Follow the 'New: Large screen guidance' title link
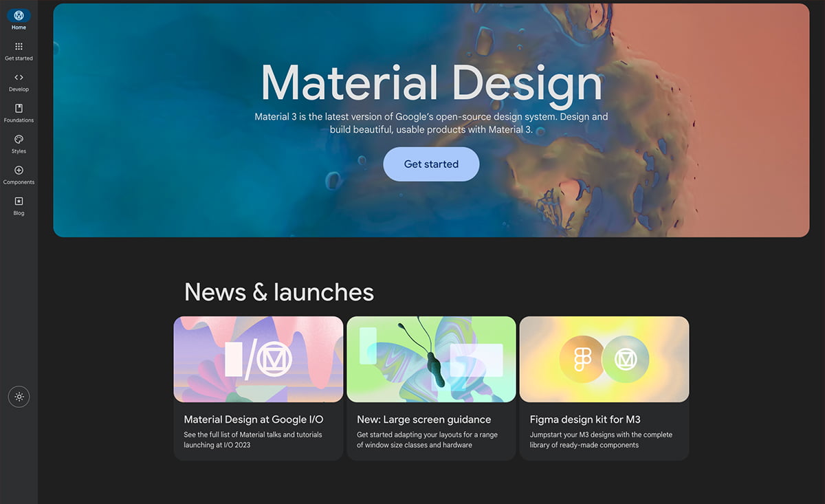The height and width of the screenshot is (504, 825). click(423, 419)
